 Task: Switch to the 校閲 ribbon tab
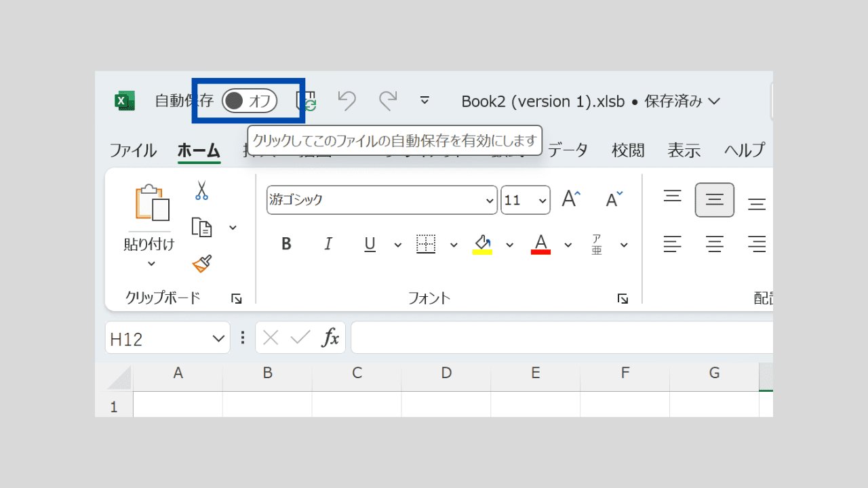[x=628, y=150]
